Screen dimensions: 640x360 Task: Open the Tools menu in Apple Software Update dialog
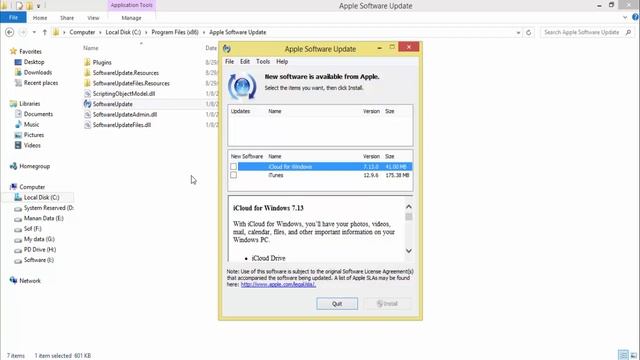pyautogui.click(x=263, y=62)
